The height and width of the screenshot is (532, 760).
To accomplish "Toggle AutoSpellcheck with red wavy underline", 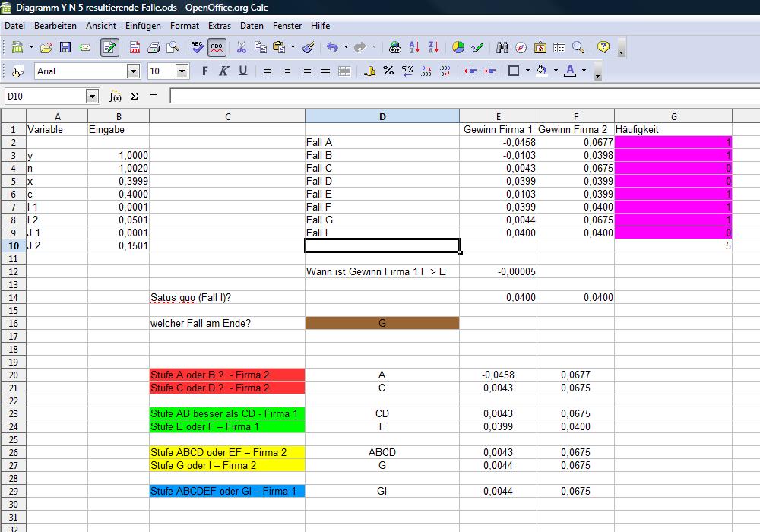I will [217, 47].
